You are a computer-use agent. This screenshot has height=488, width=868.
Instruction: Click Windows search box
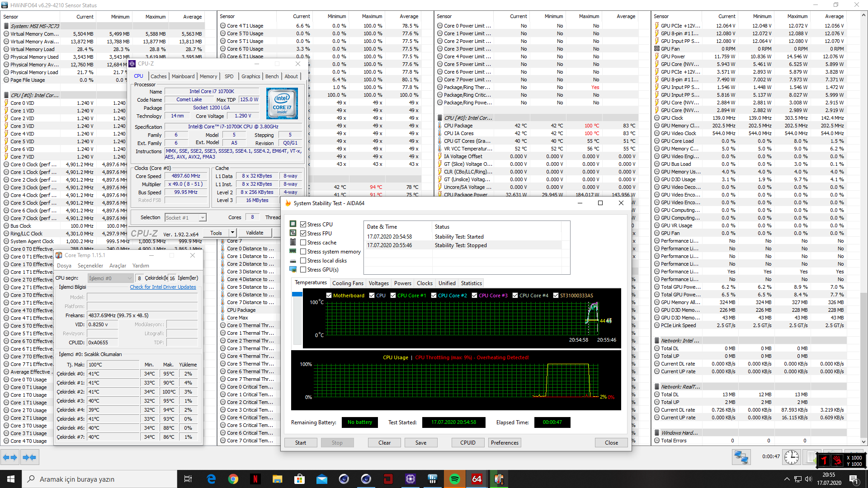click(x=99, y=479)
